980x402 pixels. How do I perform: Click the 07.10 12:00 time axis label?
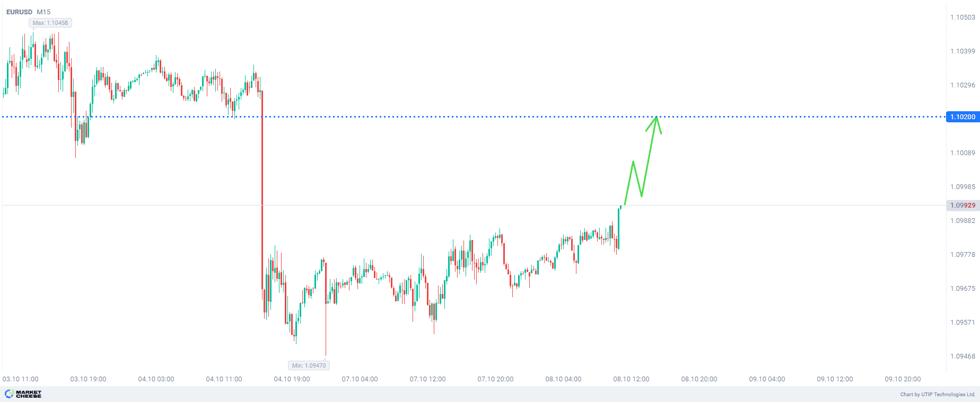(x=427, y=379)
